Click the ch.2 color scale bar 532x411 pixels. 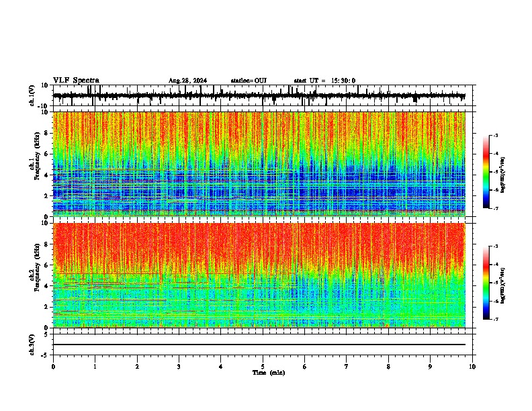click(486, 283)
